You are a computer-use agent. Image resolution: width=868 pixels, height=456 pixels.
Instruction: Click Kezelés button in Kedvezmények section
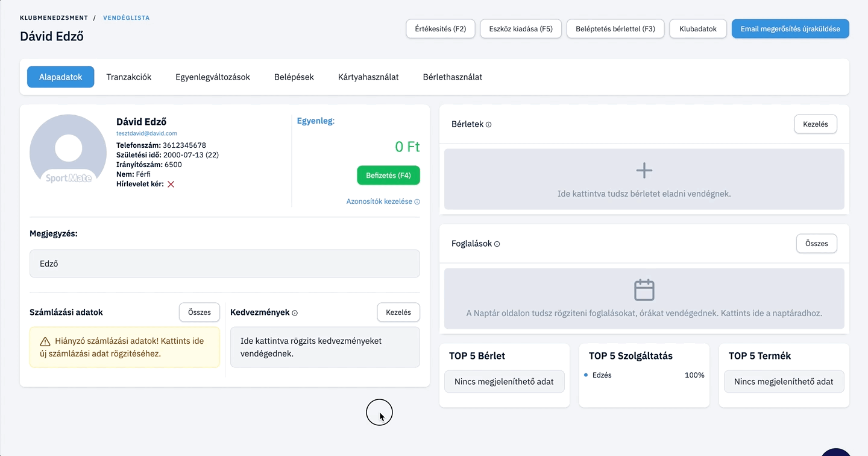398,312
